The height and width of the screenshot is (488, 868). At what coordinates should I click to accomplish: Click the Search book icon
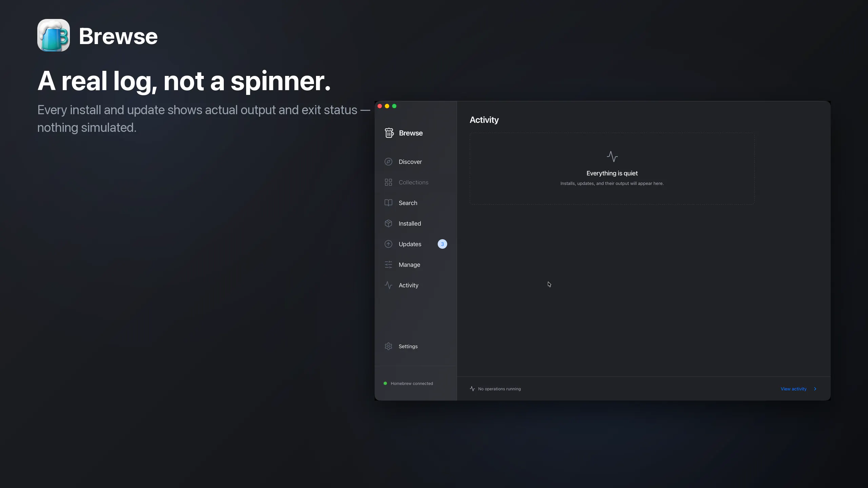pyautogui.click(x=389, y=203)
